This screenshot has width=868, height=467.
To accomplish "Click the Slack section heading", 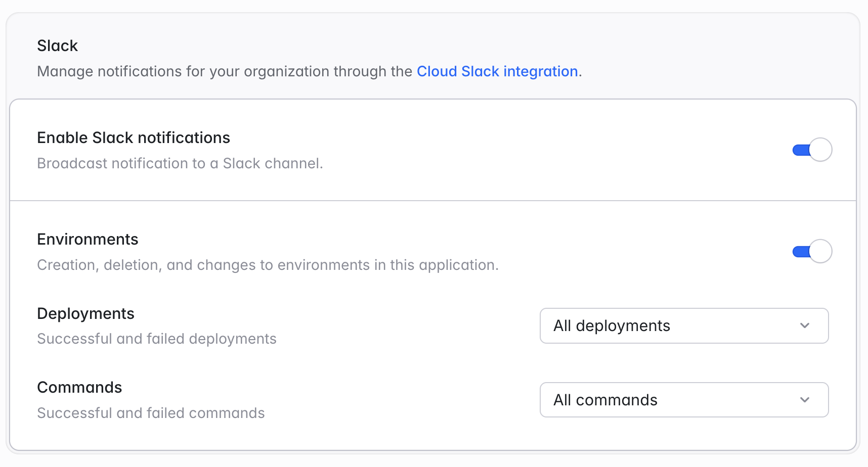I will click(58, 46).
